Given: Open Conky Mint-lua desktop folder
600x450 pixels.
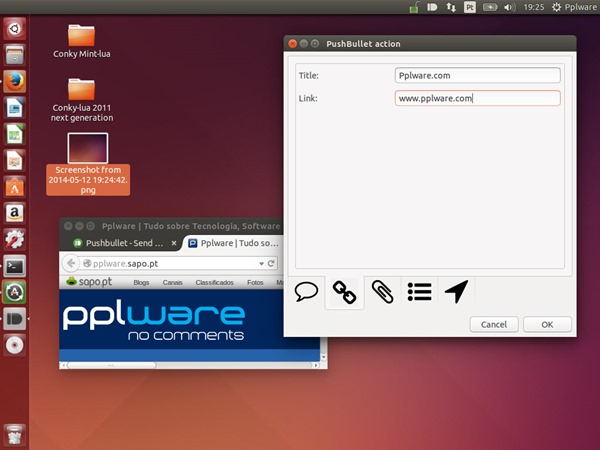Looking at the screenshot, I should pyautogui.click(x=82, y=41).
